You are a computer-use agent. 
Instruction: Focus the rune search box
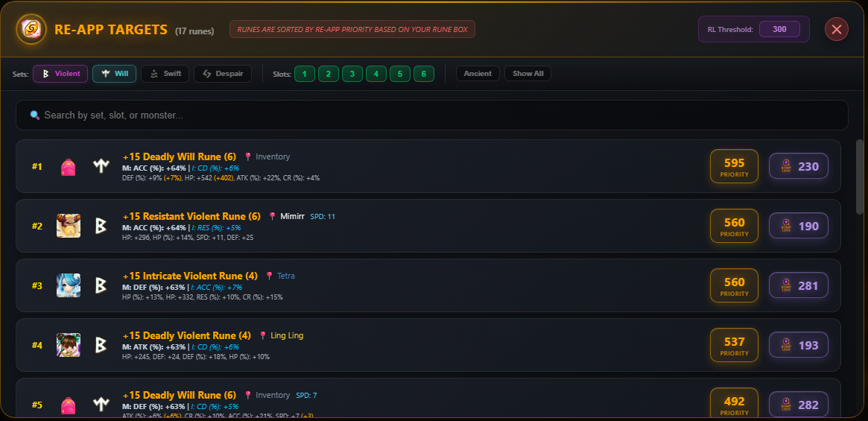coord(432,115)
